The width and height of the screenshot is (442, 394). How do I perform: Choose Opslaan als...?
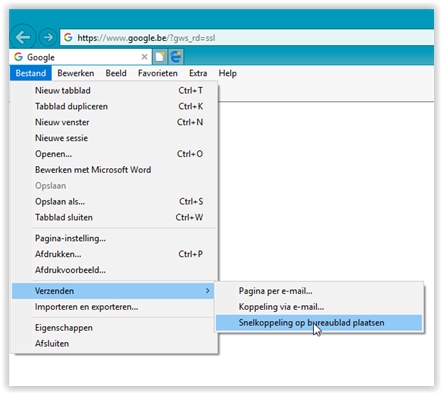(115, 202)
